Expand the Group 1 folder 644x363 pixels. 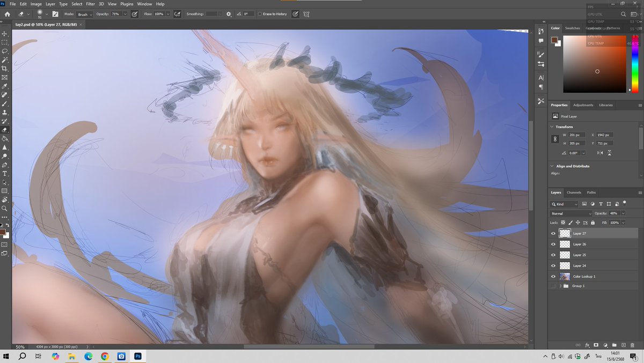[x=560, y=286]
